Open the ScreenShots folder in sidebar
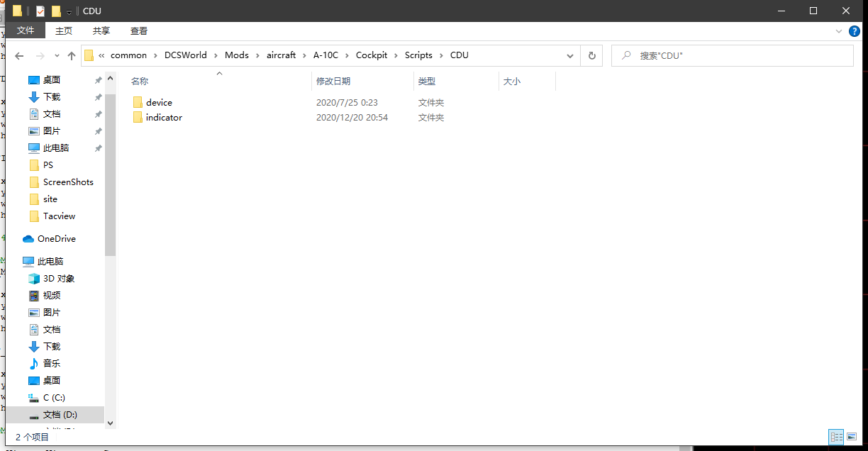The image size is (868, 451). (x=68, y=182)
